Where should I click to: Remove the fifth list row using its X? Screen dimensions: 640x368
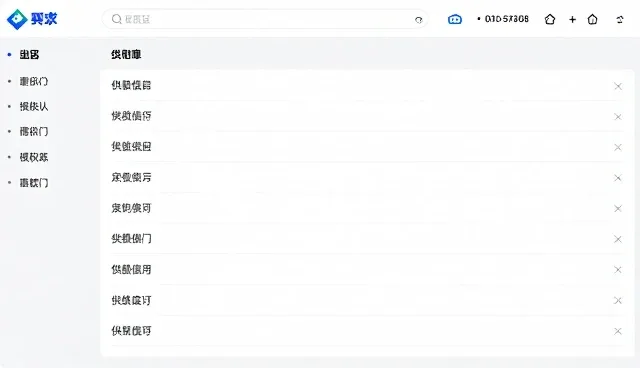tap(618, 208)
